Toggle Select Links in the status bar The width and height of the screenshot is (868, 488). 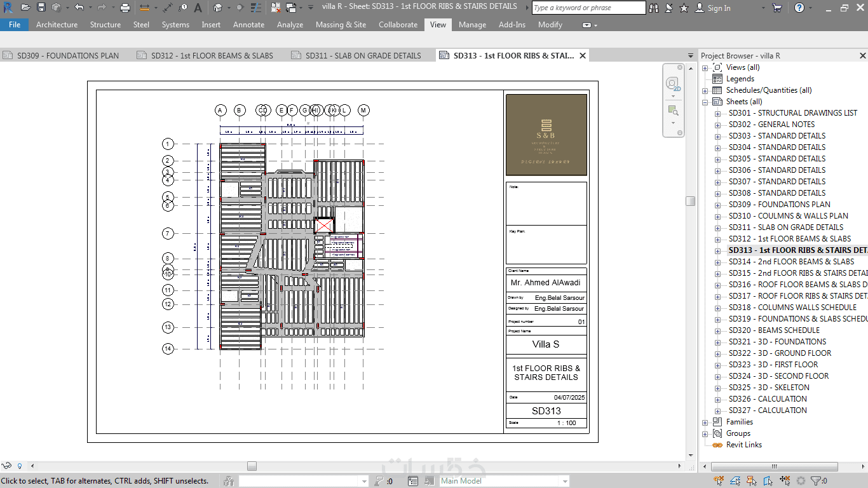click(x=719, y=481)
